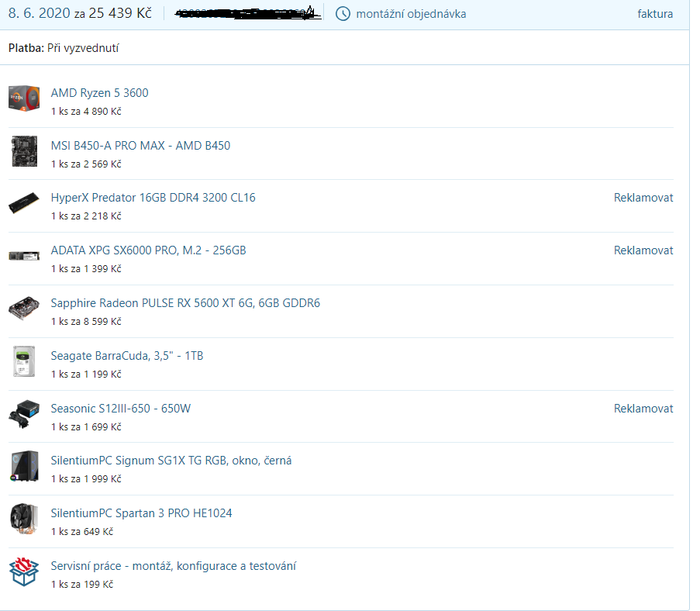Click the price text 1 ks za 4 890 Kč
700x611 pixels.
86,112
